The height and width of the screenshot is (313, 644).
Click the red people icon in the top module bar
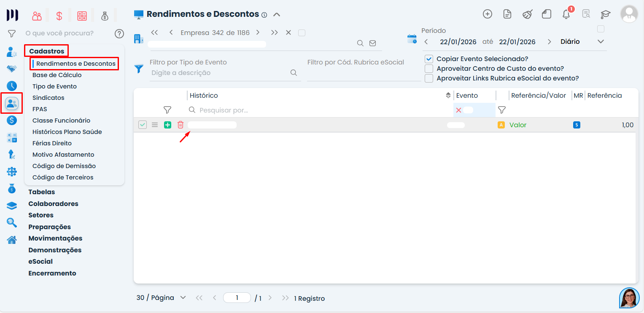(x=37, y=16)
